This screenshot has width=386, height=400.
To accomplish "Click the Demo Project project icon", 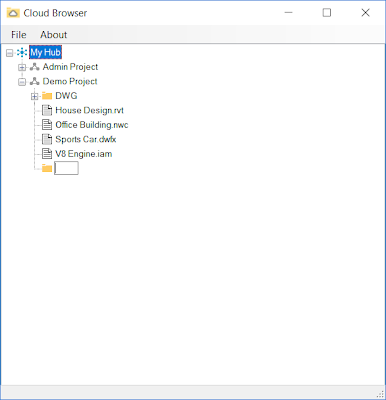I will click(x=34, y=81).
